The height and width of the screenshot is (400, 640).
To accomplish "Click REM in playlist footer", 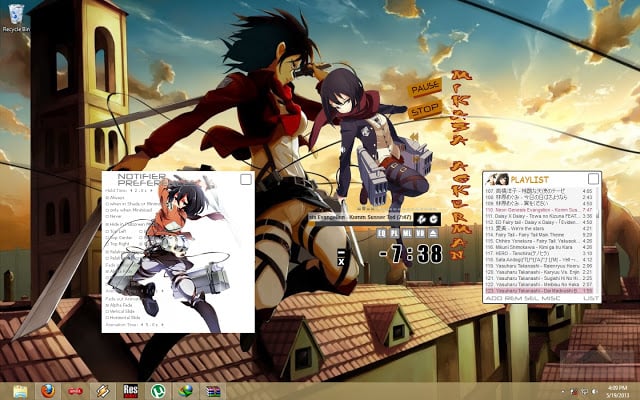I will coord(513,298).
